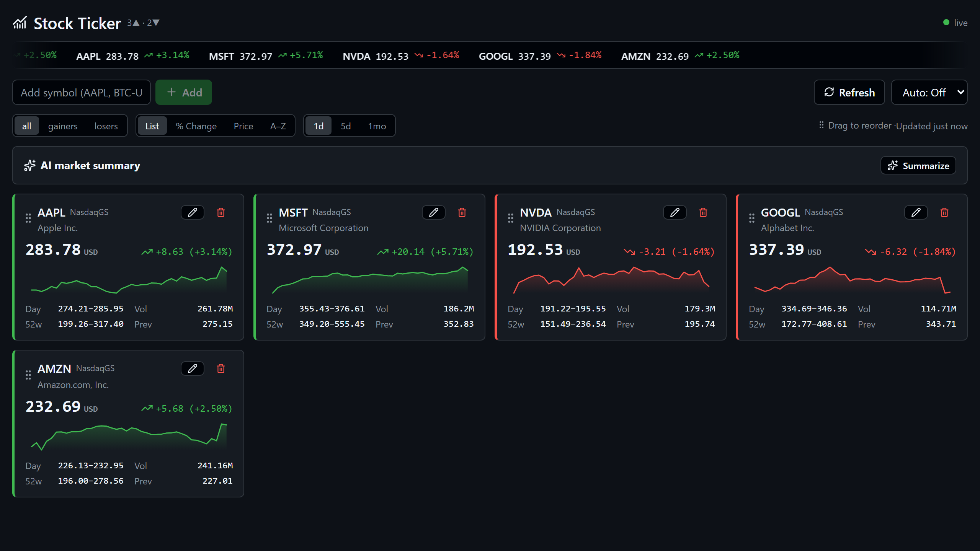This screenshot has height=551, width=980.
Task: Delete the GOOGL card via trash icon
Action: pos(944,212)
